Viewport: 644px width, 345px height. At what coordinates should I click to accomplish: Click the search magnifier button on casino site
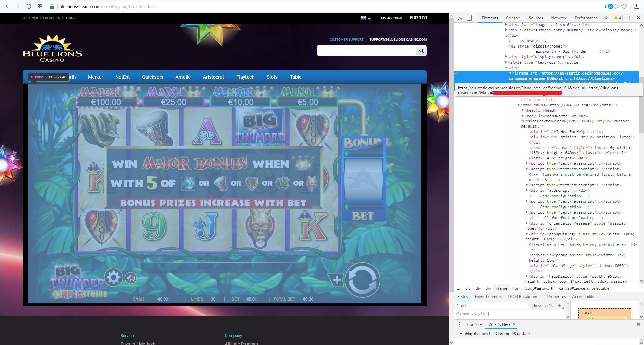pyautogui.click(x=421, y=51)
